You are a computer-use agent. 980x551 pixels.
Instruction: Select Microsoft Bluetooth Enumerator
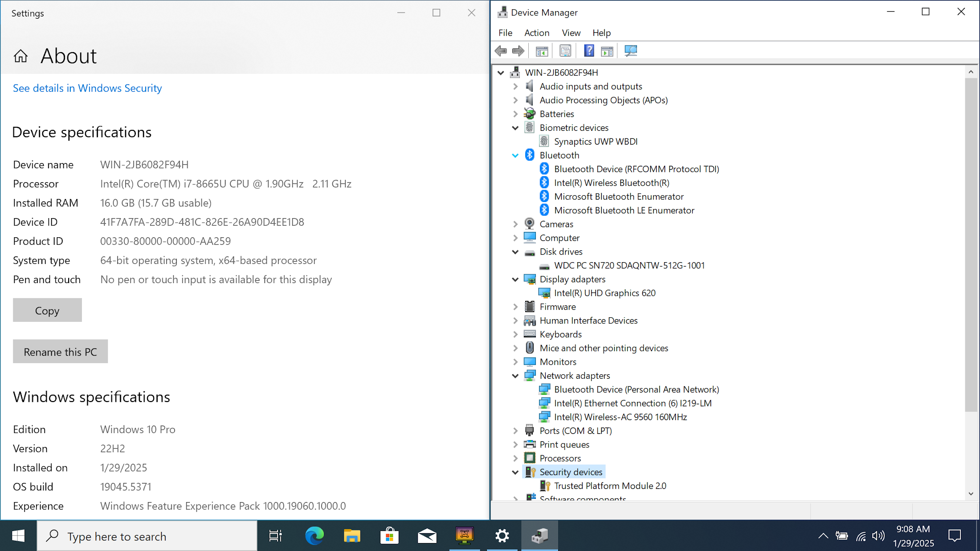[619, 197]
